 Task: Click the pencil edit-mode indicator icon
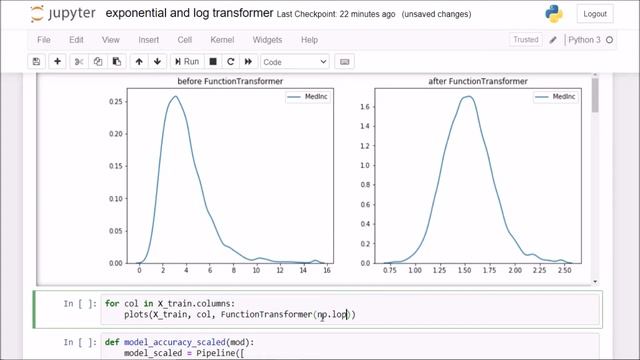553,40
